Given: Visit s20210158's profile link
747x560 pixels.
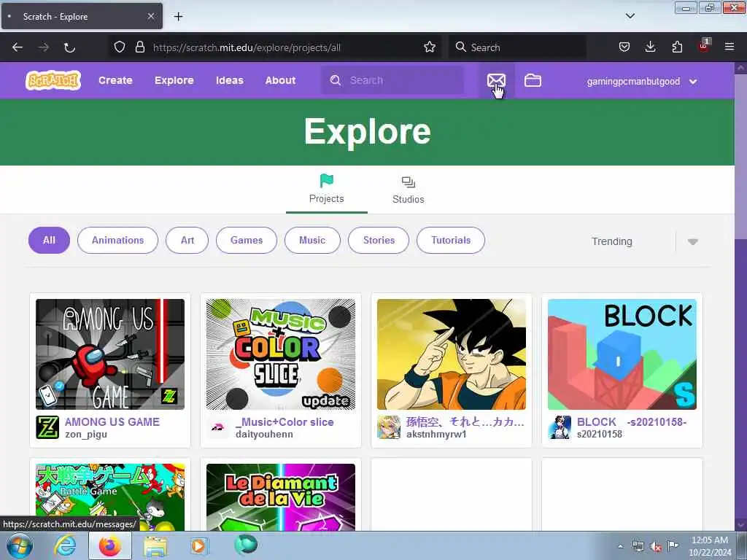Looking at the screenshot, I should click(x=600, y=435).
